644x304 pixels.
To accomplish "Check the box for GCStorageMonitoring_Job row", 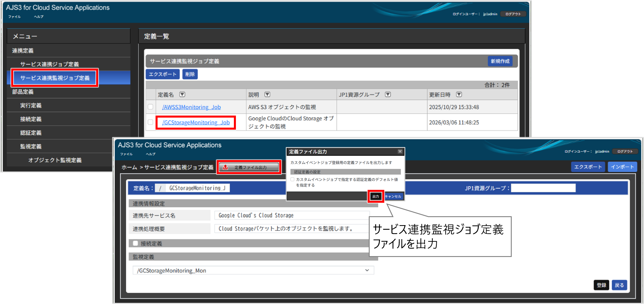I will [x=150, y=122].
